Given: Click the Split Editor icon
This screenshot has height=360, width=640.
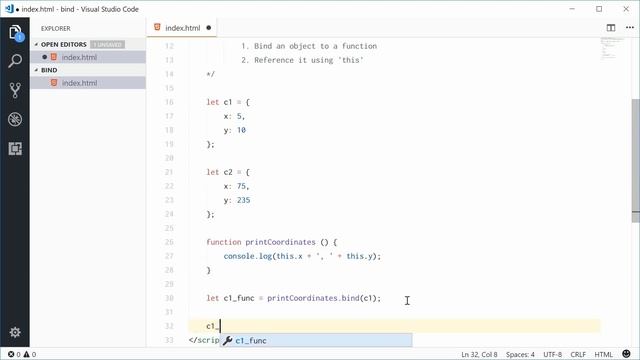Looking at the screenshot, I should click(x=611, y=28).
